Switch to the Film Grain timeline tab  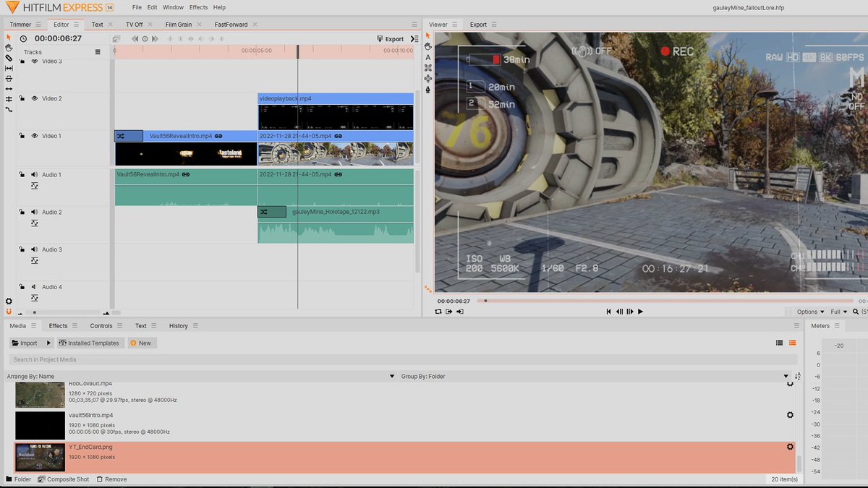coord(179,25)
